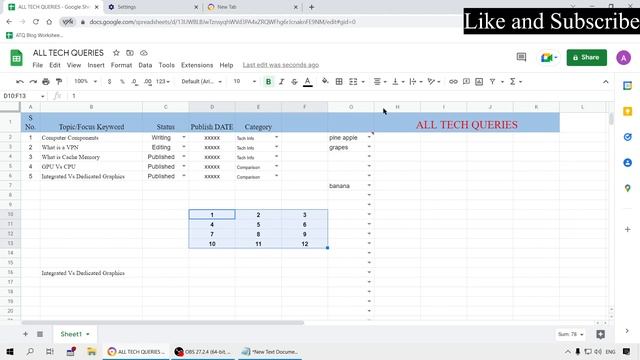Open the Extensions menu

point(197,65)
